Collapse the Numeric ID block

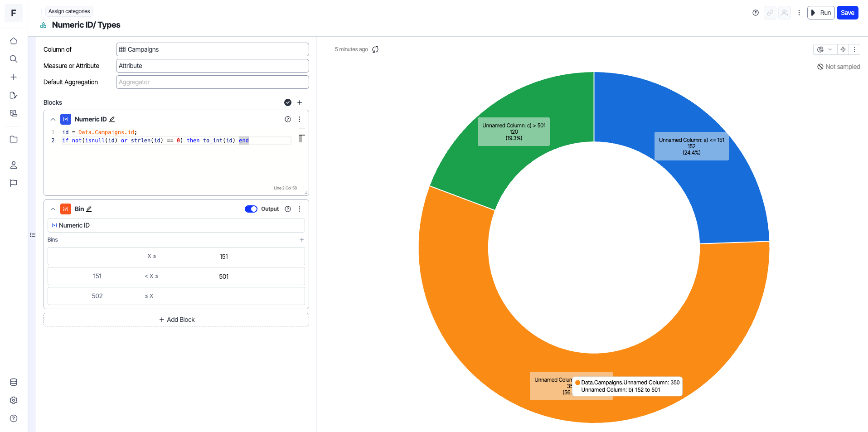click(x=53, y=119)
